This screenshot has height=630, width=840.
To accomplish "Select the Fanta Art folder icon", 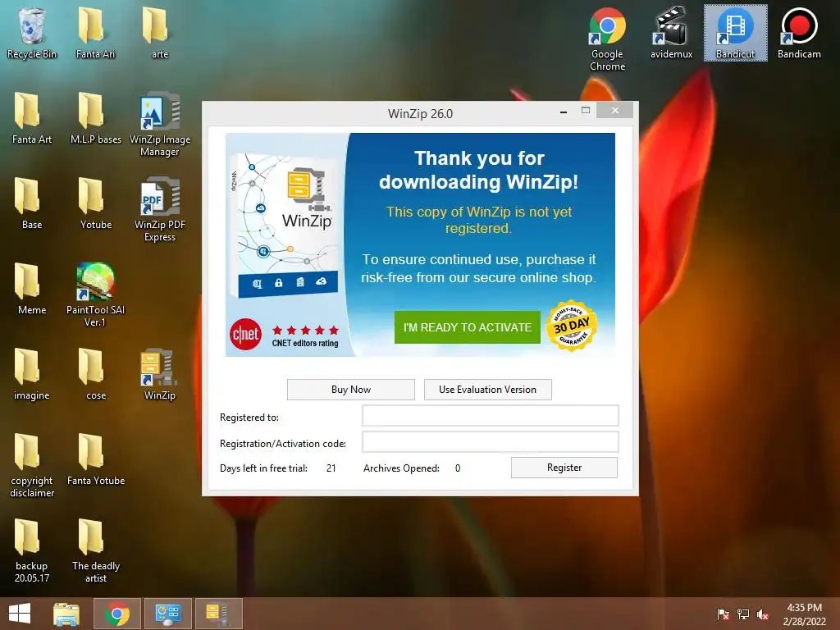I will (x=32, y=118).
